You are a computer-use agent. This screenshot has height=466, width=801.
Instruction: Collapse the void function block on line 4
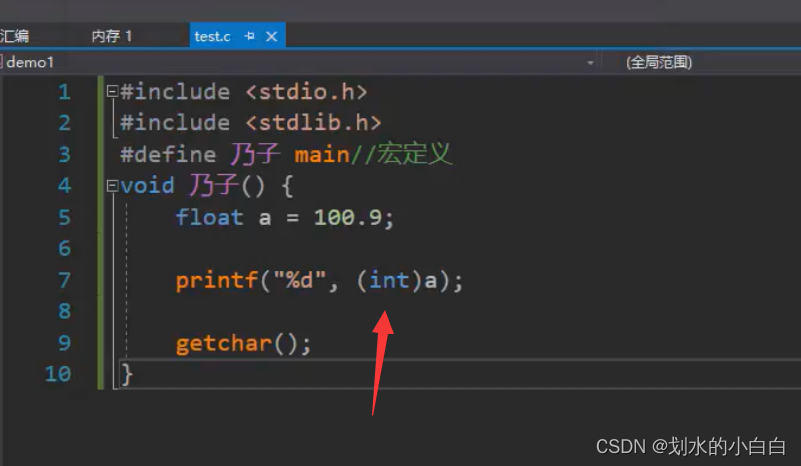(x=112, y=185)
